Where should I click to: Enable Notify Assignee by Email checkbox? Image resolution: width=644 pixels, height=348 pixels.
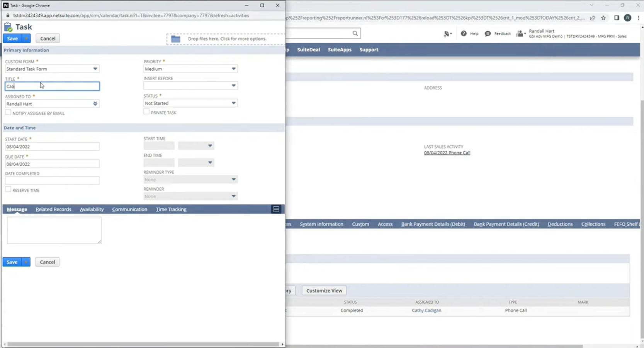click(8, 112)
